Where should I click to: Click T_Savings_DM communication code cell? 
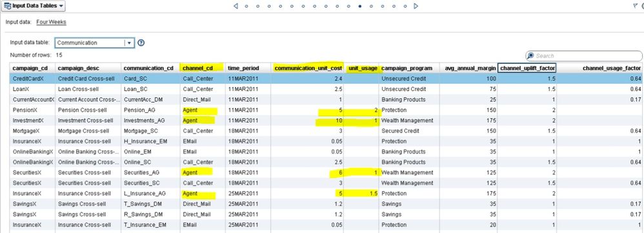tap(150, 204)
